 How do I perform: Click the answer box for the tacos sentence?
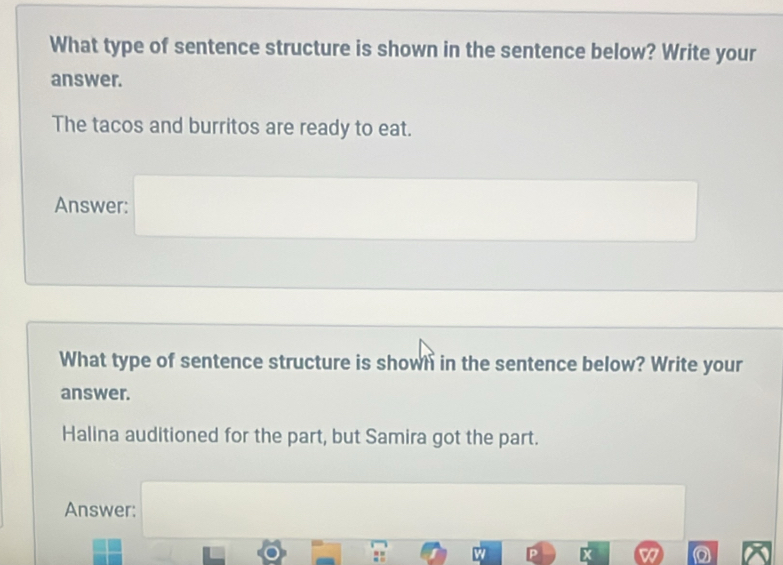(x=416, y=209)
